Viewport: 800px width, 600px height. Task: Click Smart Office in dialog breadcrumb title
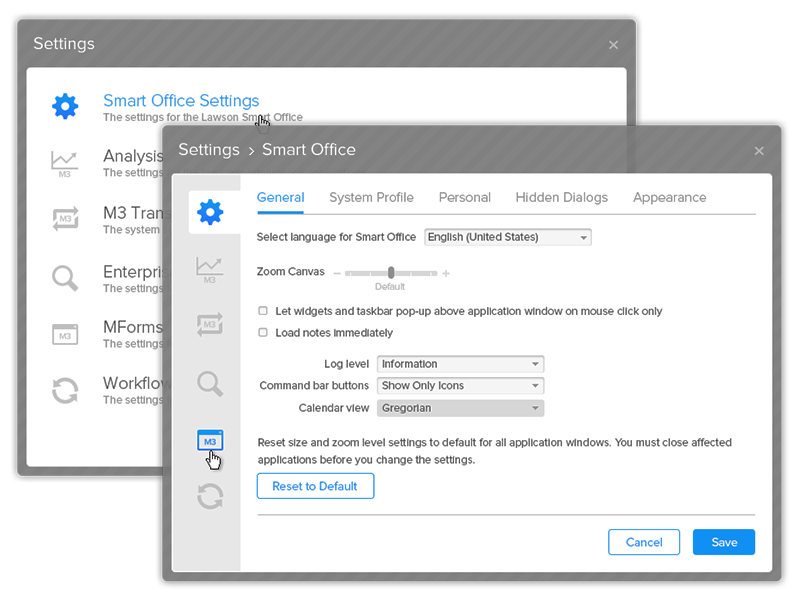[x=309, y=149]
